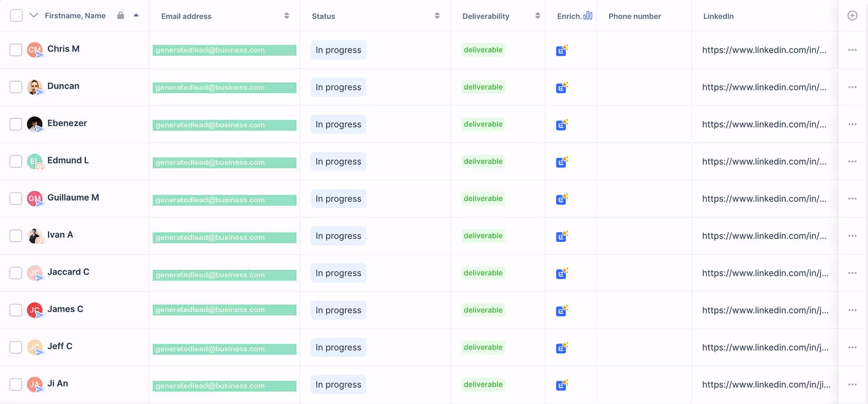The width and height of the screenshot is (868, 404).
Task: Click the Phone number column header
Action: 634,16
